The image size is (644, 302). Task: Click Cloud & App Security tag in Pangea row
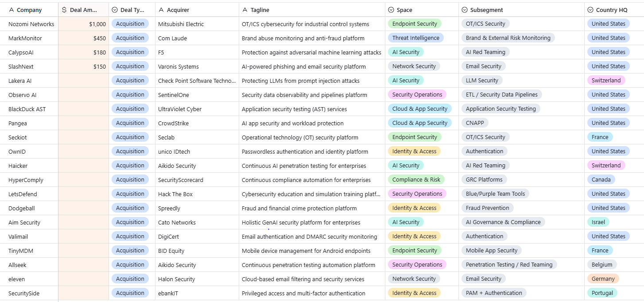tap(420, 123)
